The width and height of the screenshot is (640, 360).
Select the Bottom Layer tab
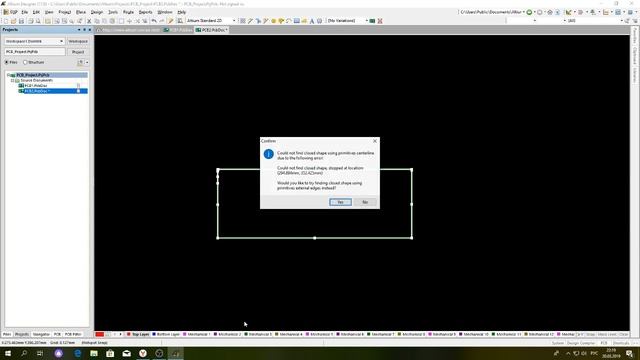166,334
